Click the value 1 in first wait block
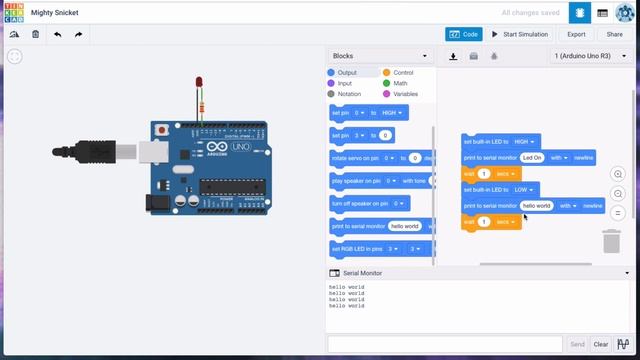 tap(484, 174)
